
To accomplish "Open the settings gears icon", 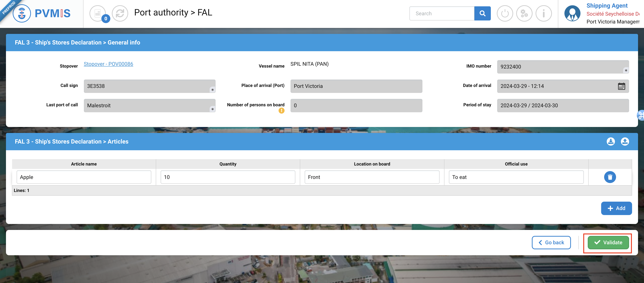I will tap(524, 13).
